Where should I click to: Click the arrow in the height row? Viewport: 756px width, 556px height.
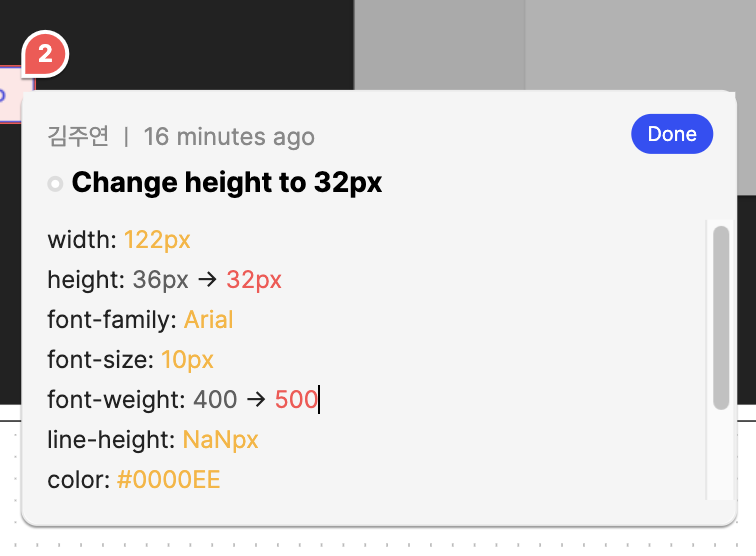(x=207, y=280)
